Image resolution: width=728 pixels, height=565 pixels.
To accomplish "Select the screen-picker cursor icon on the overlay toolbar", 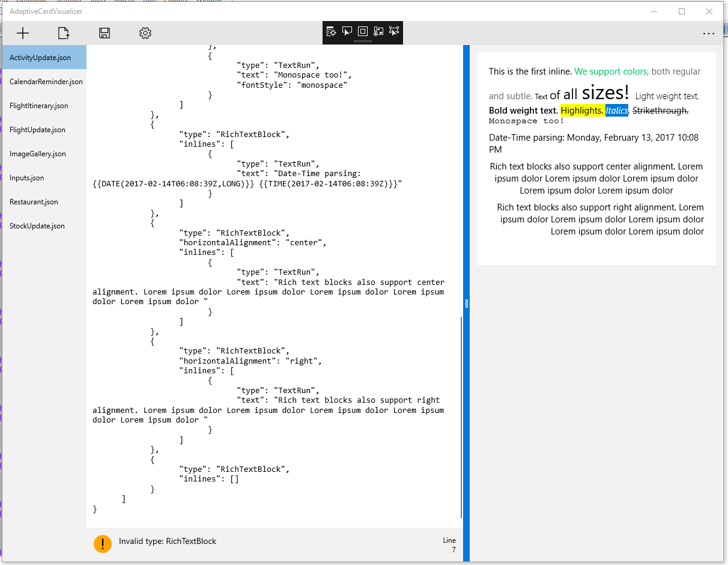I will click(x=347, y=32).
